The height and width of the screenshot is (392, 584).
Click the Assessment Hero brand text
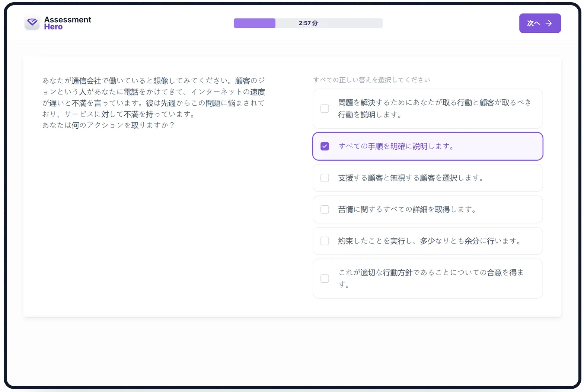[67, 23]
